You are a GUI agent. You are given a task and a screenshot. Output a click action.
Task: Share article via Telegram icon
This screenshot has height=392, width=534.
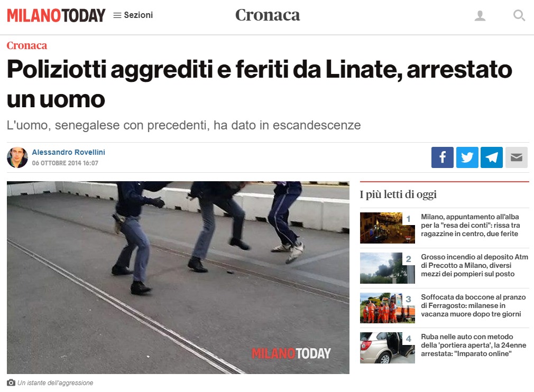click(491, 157)
